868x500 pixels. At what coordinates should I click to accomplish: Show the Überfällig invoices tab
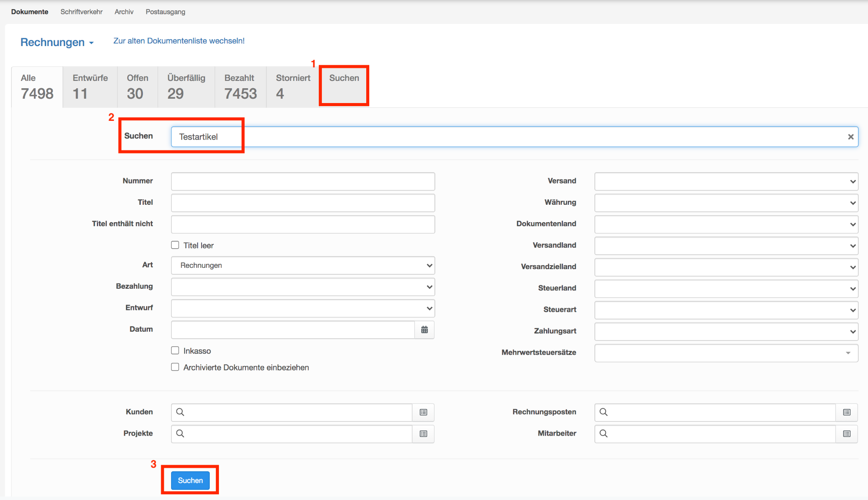click(x=186, y=87)
